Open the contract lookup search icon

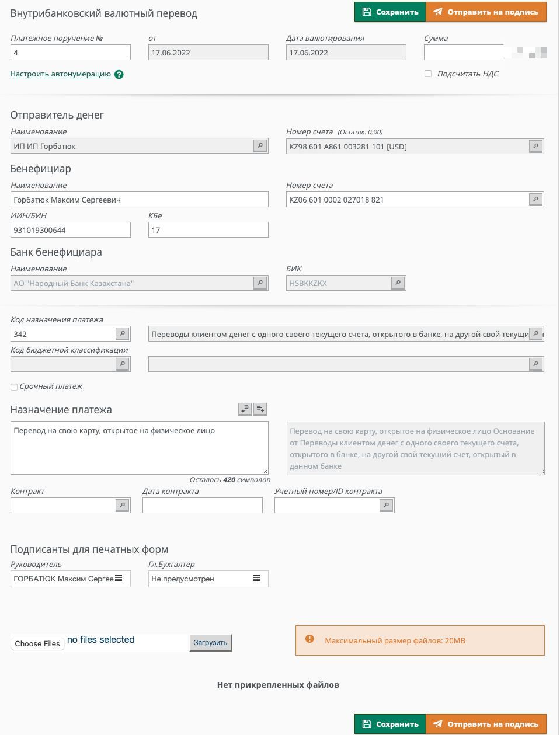click(x=122, y=506)
